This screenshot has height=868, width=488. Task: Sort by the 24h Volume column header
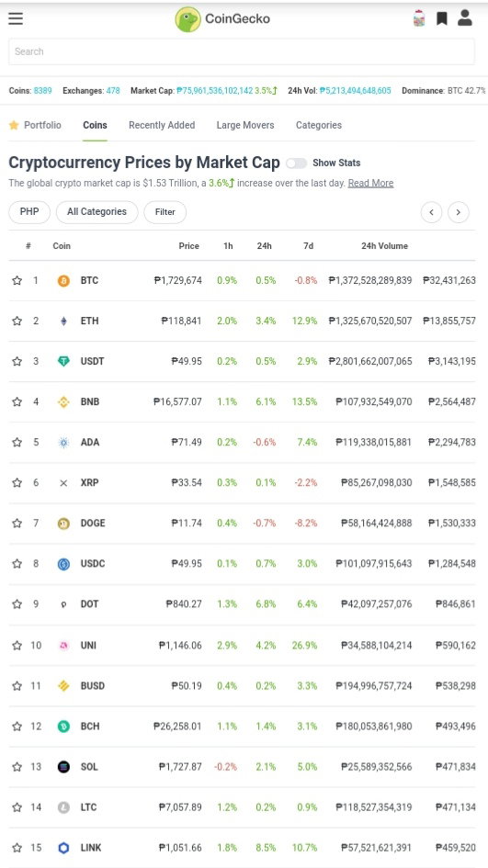point(384,246)
